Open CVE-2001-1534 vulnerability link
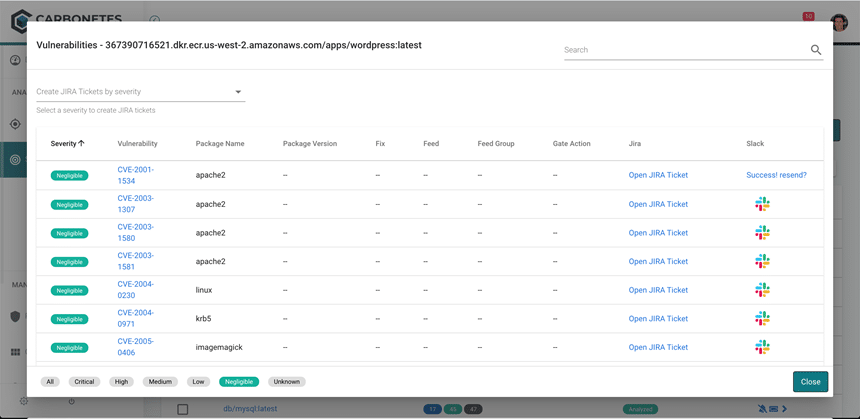The height and width of the screenshot is (419, 860). [135, 175]
